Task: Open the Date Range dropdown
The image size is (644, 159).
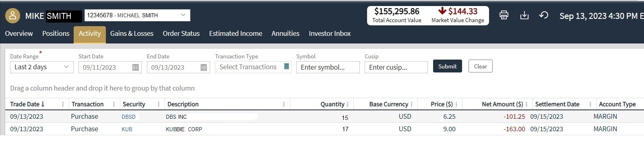Action: [x=42, y=67]
